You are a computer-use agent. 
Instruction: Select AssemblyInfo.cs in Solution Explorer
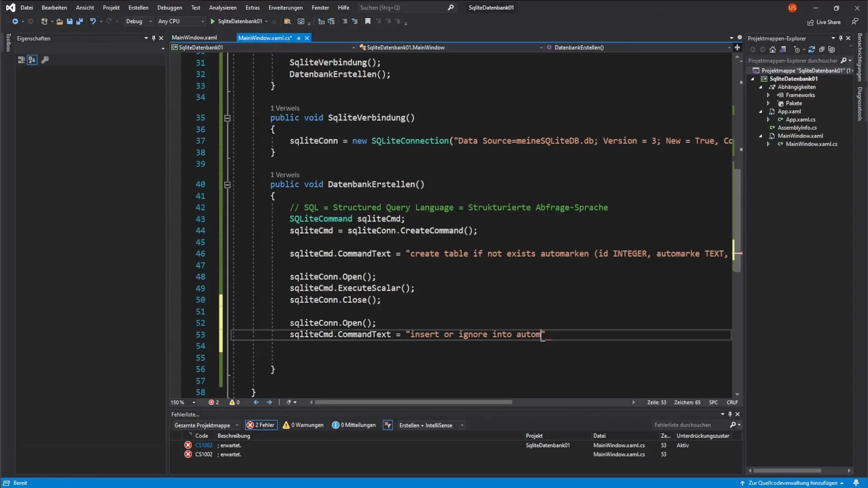[x=797, y=128]
